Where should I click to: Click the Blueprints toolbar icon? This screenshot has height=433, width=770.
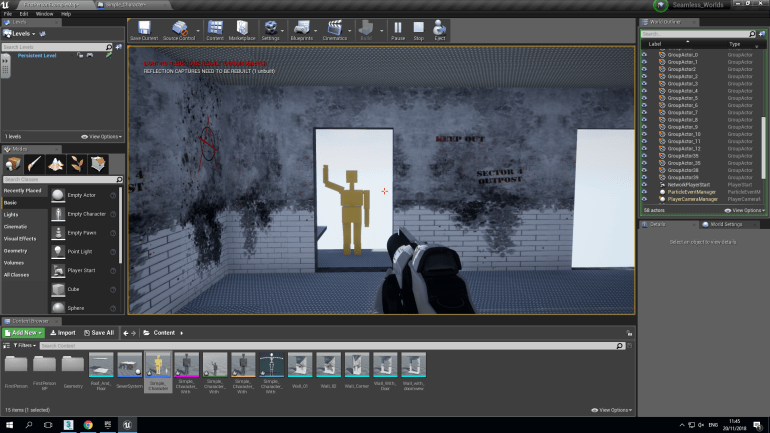click(x=302, y=30)
